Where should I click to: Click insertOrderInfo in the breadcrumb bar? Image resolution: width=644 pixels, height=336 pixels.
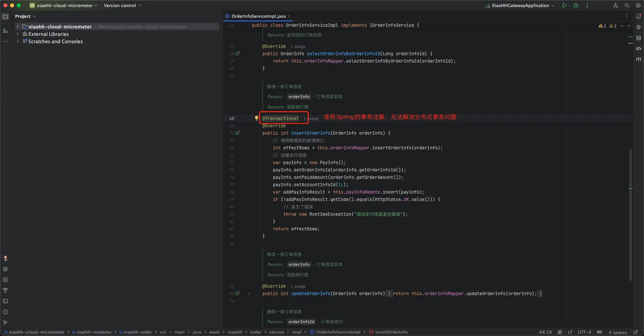click(388, 332)
